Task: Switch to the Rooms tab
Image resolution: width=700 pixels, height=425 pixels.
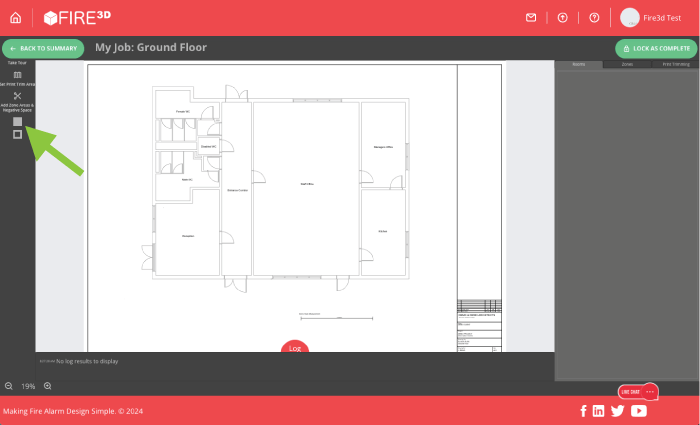Action: pyautogui.click(x=579, y=64)
